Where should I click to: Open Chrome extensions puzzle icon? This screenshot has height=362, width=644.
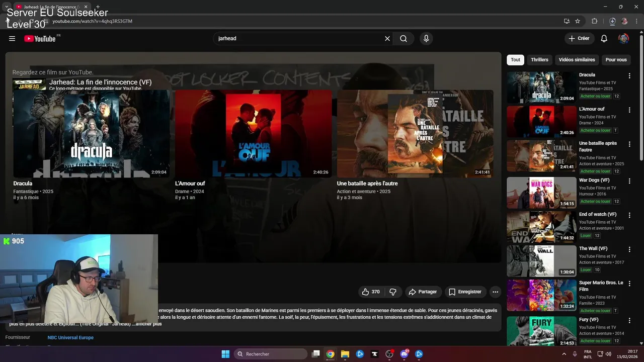595,21
